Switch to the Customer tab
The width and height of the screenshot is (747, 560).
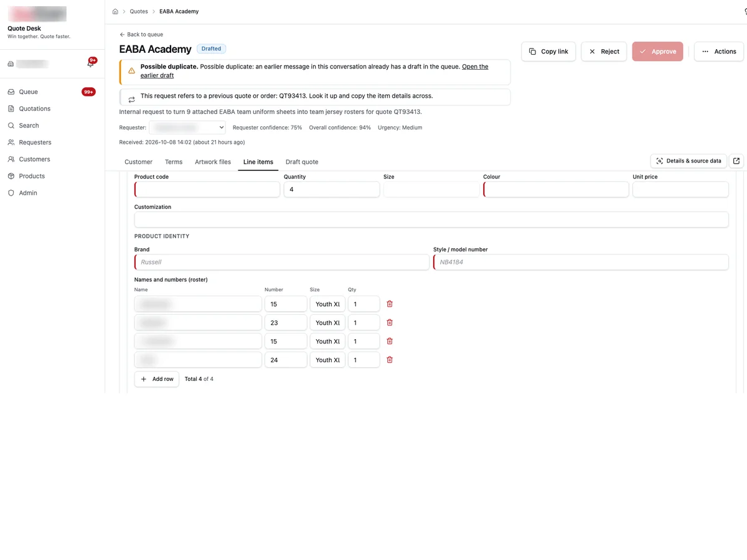click(138, 162)
